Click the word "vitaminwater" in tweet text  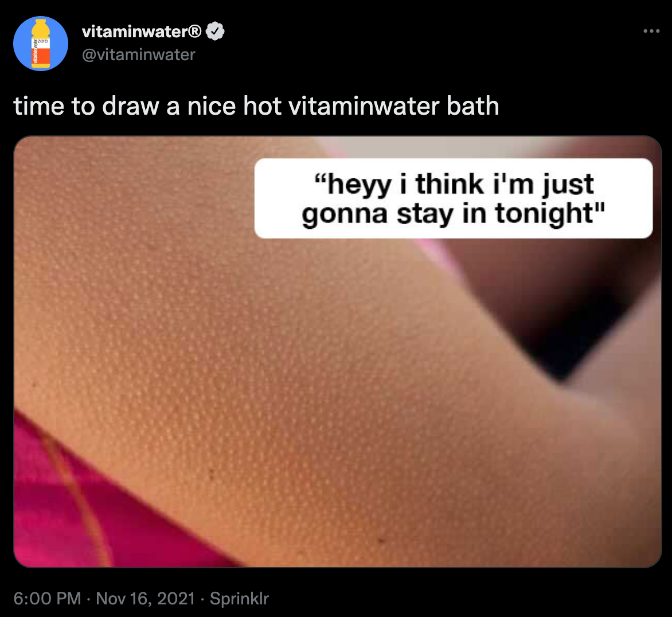(x=364, y=106)
